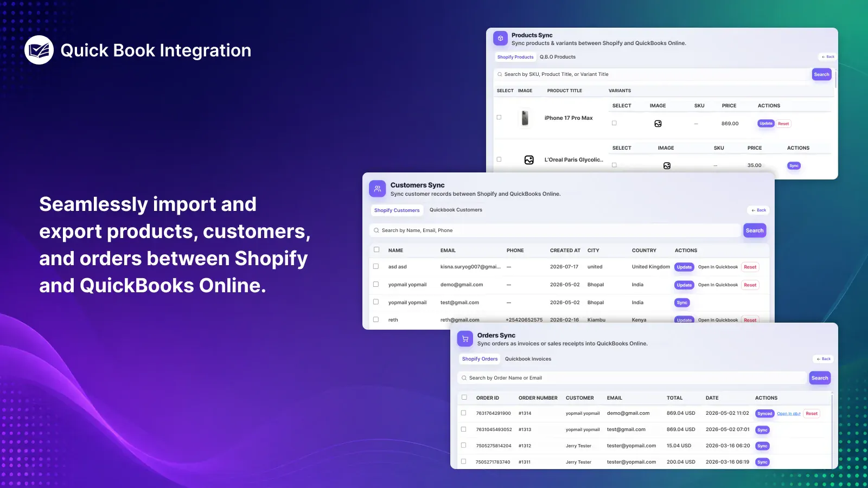Screen dimensions: 868x488
Task: Focus the Order Name or Email search field
Action: click(x=632, y=378)
